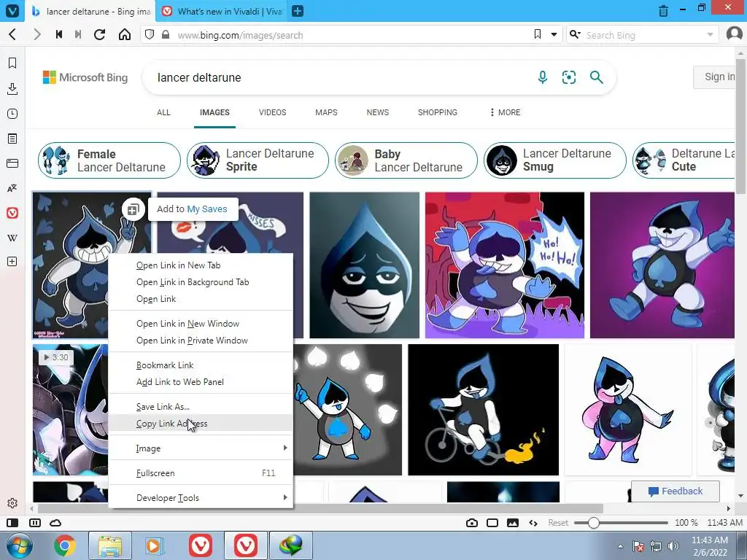Open the Window panel in sidebar
The image size is (747, 560).
tap(12, 163)
